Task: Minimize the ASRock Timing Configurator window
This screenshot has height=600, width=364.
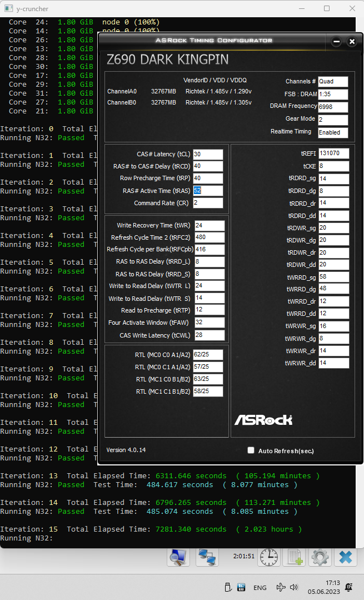Action: 336,41
